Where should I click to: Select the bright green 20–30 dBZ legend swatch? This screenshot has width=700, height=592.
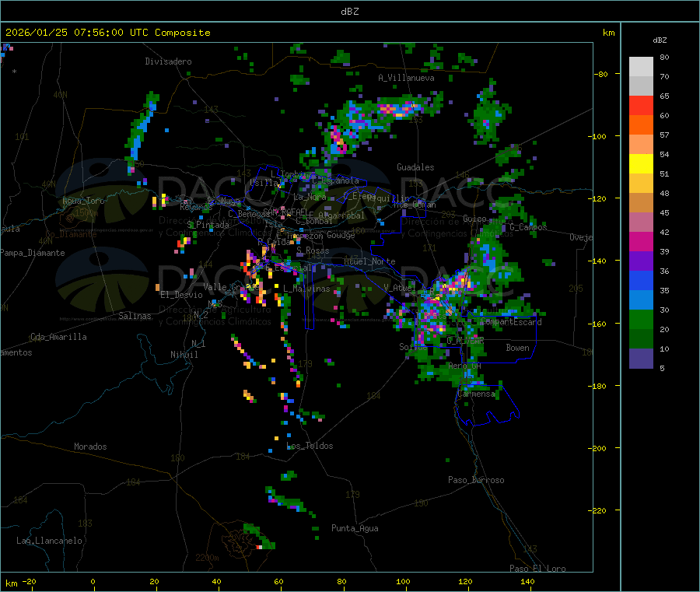641,319
